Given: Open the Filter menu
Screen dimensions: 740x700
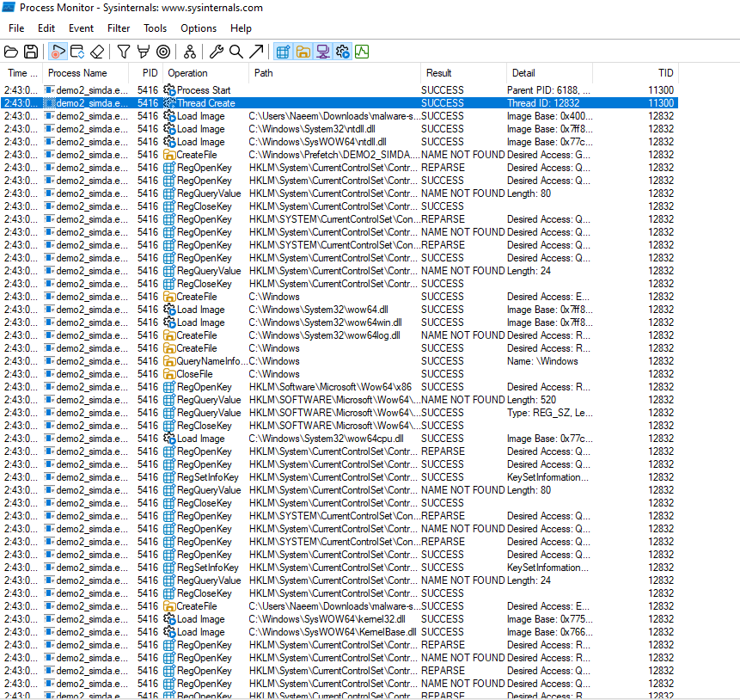Looking at the screenshot, I should [119, 28].
